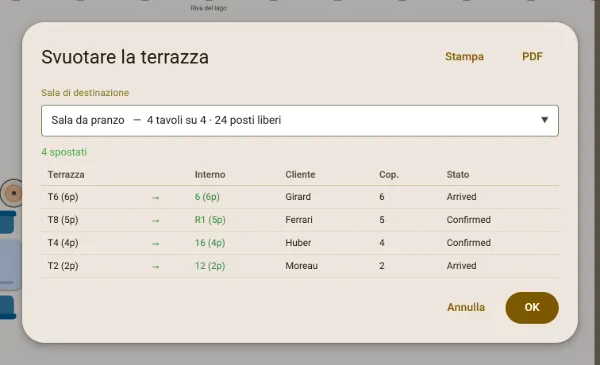The width and height of the screenshot is (600, 365).
Task: Click the dropdown arrow for destination room
Action: pos(544,120)
